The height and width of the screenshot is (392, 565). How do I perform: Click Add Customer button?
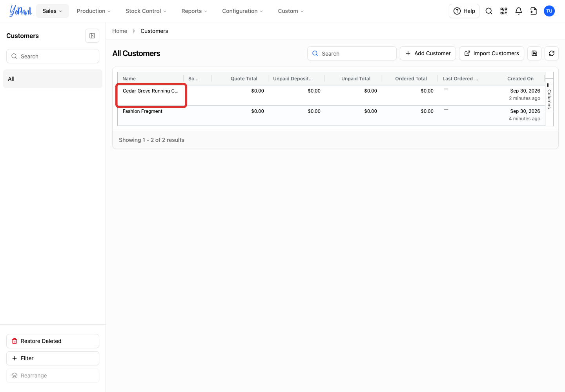[428, 53]
